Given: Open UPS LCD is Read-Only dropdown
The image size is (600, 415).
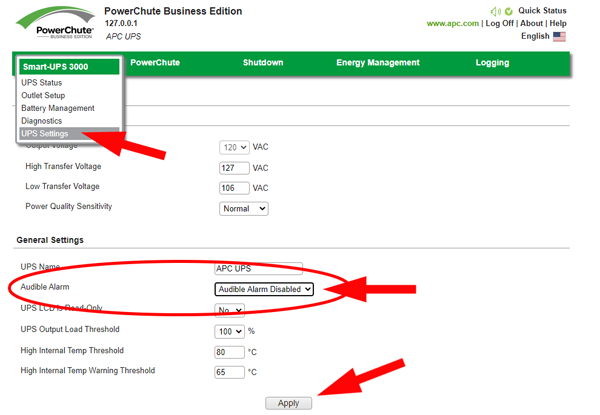Looking at the screenshot, I should point(229,310).
